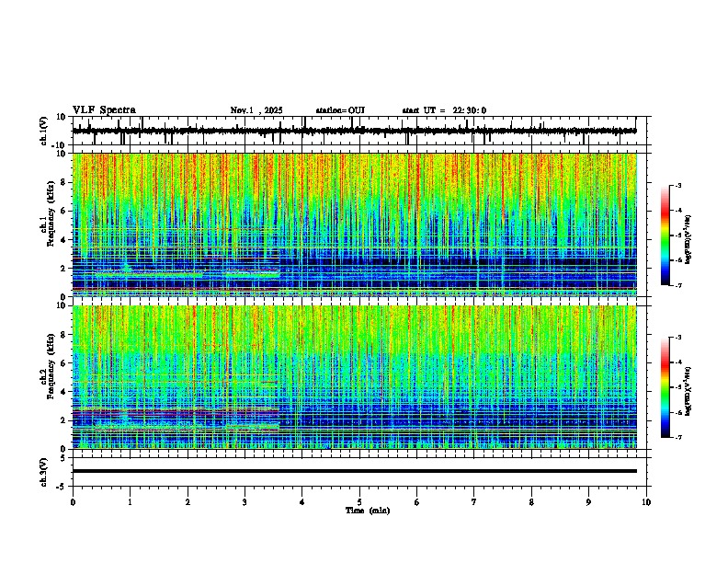Click the "start UT = 22:30: 0" text
Viewport: 728px width, 563px height.
(444, 110)
